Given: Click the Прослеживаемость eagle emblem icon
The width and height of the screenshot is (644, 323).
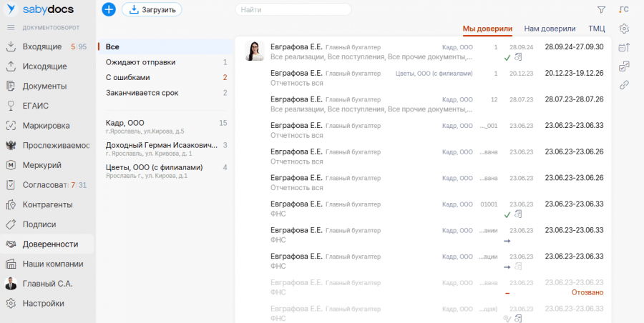Looking at the screenshot, I should [x=11, y=145].
